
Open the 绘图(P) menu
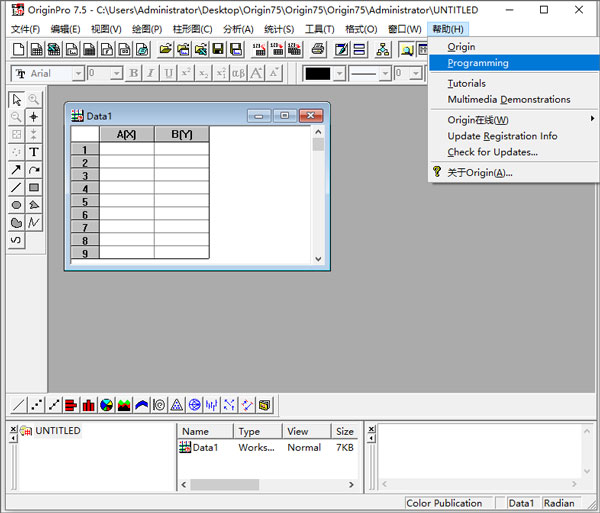pos(147,29)
